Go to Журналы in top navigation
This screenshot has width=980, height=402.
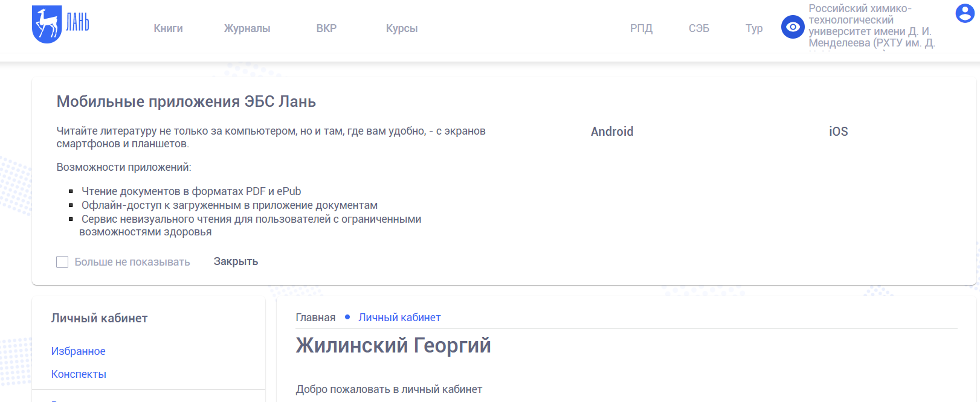tap(247, 28)
